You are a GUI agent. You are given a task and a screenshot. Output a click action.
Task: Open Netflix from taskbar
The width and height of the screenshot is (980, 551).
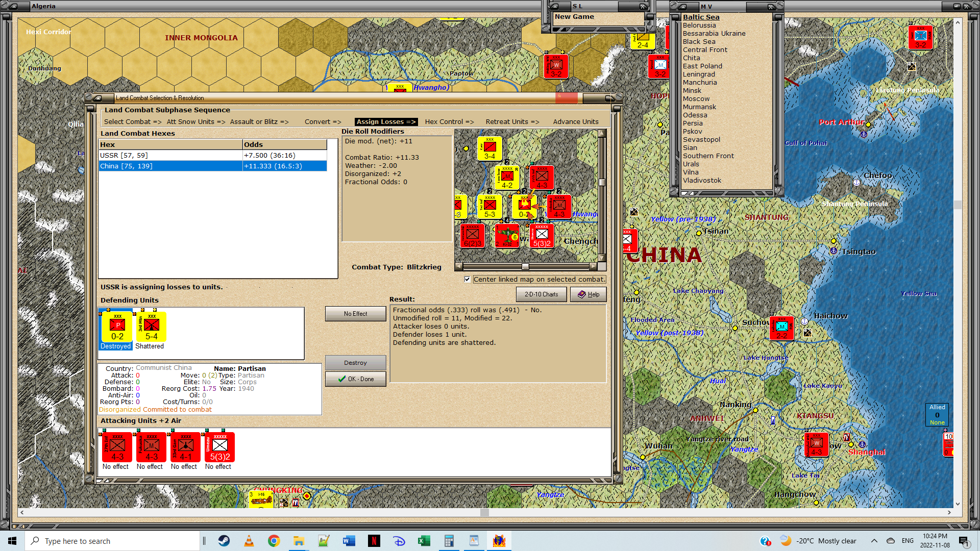(x=374, y=541)
